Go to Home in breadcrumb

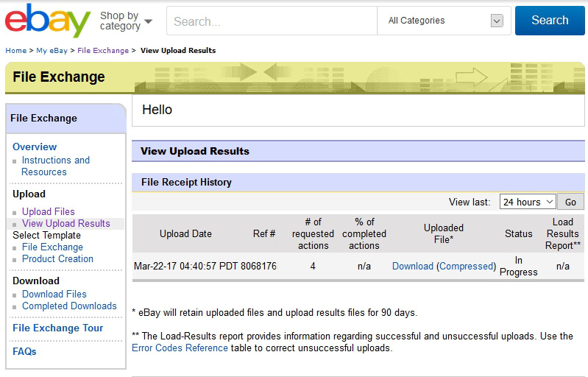pyautogui.click(x=15, y=51)
